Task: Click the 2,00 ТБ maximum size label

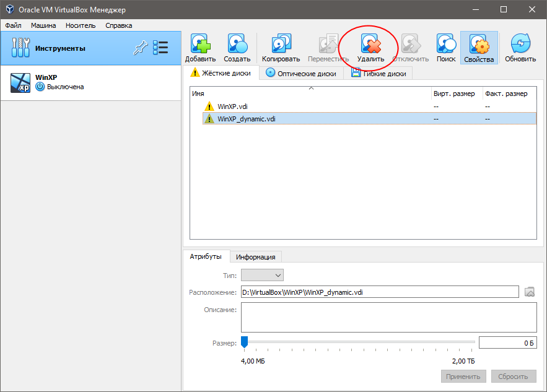Action: [x=463, y=361]
